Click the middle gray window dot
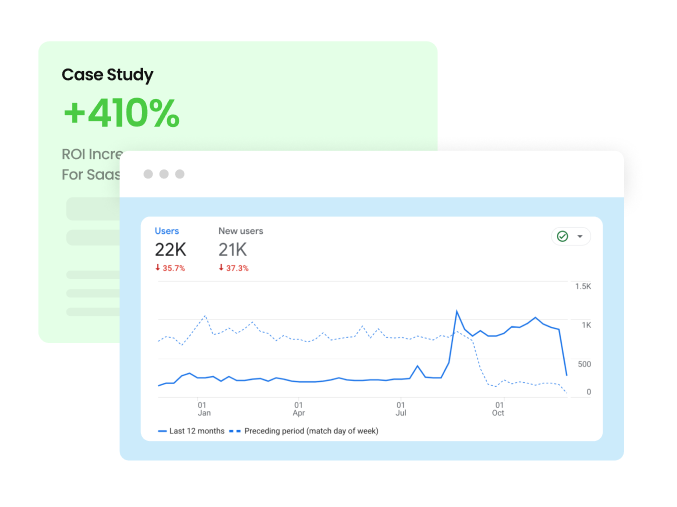Viewport: 677px width, 507px height. [164, 174]
